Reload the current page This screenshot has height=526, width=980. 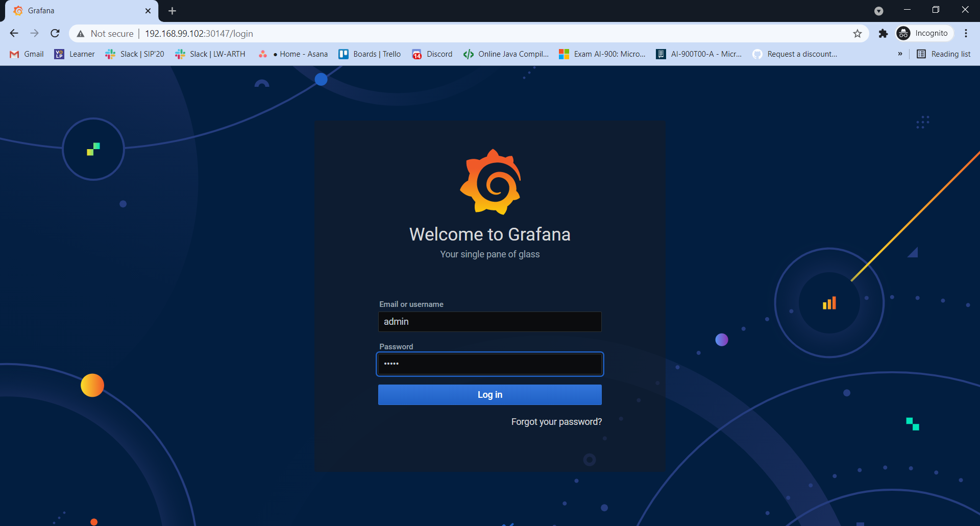[55, 33]
